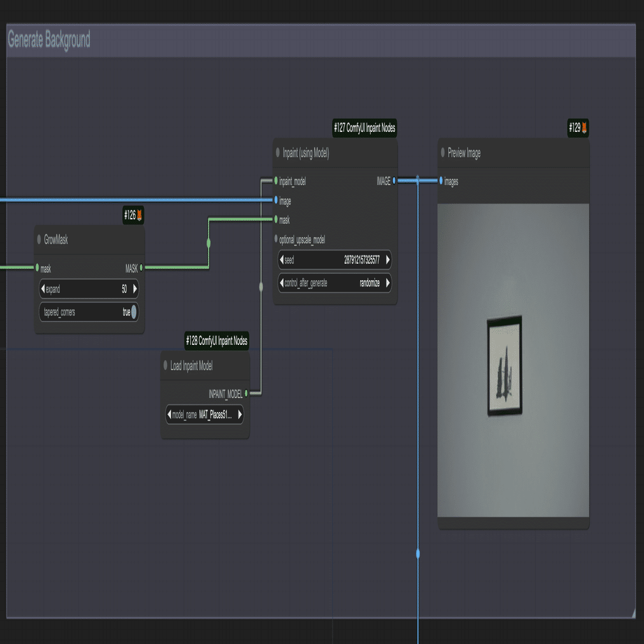This screenshot has height=644, width=644.
Task: Click the images input socket on Preview Image
Action: pos(441,180)
